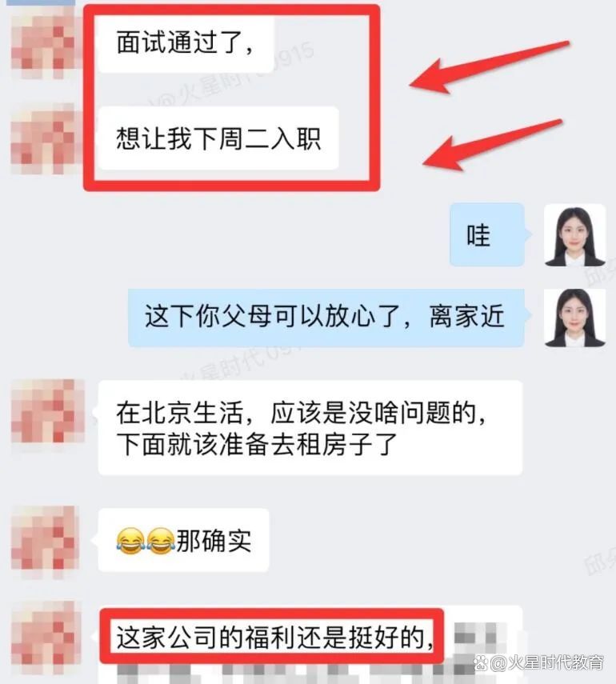Click the '@火星时代教育' watermark text
This screenshot has height=684, width=616.
[x=547, y=662]
